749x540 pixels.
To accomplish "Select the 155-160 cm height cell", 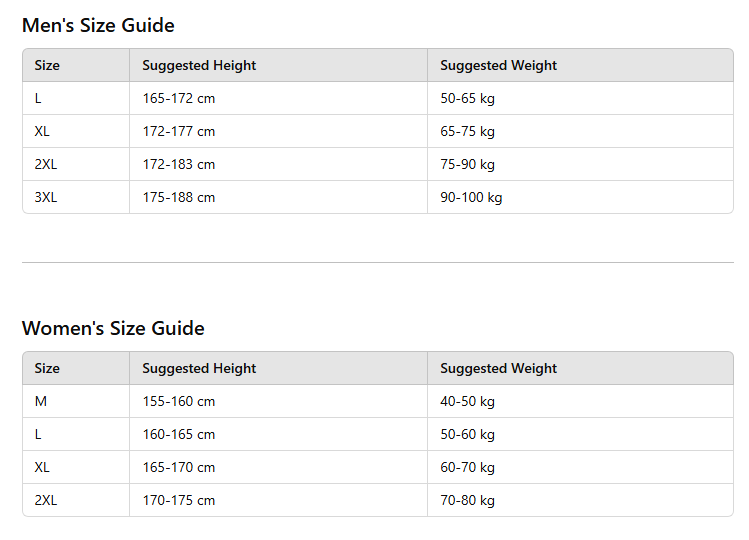I will point(179,402).
